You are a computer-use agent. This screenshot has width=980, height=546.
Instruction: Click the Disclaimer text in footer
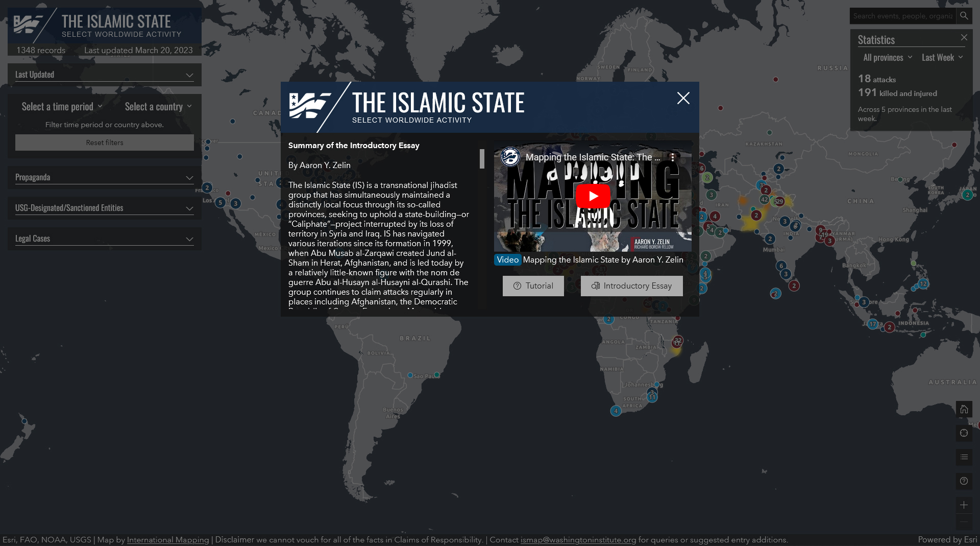[234, 540]
